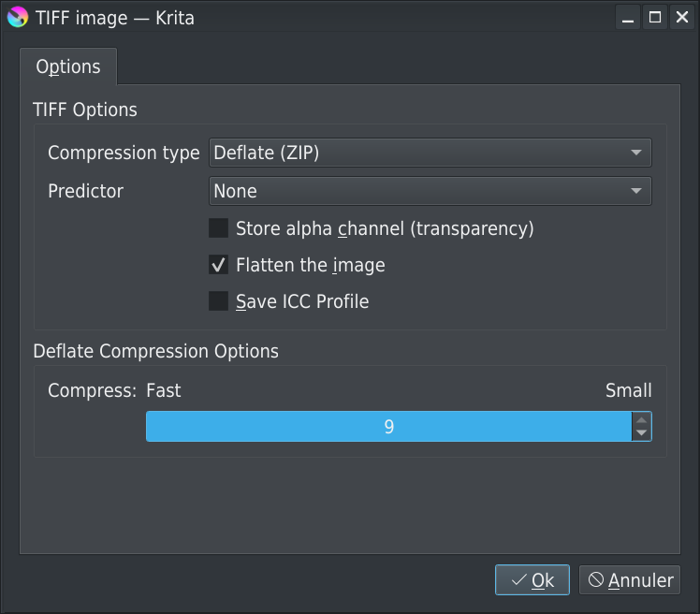Close the TIFF image dialog window
This screenshot has height=614, width=700.
pos(680,17)
